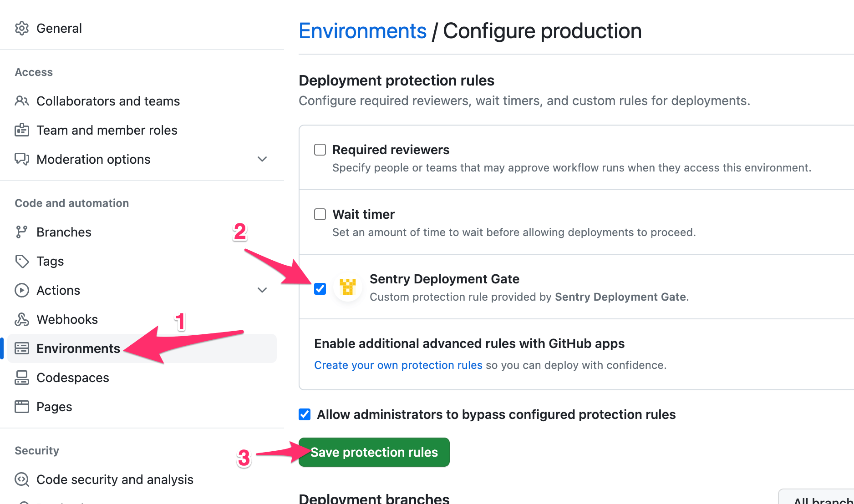Click the General gear icon
Viewport: 854px width, 504px height.
click(21, 28)
